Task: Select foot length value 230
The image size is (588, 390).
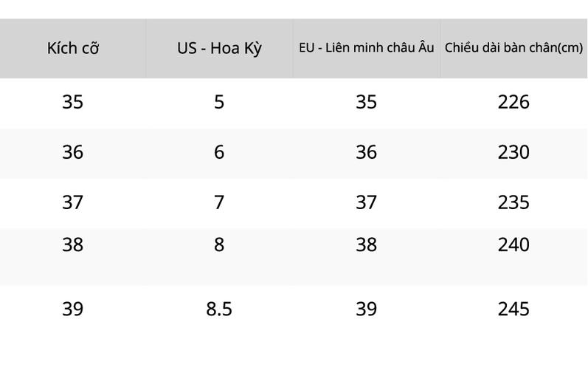Action: 513,152
